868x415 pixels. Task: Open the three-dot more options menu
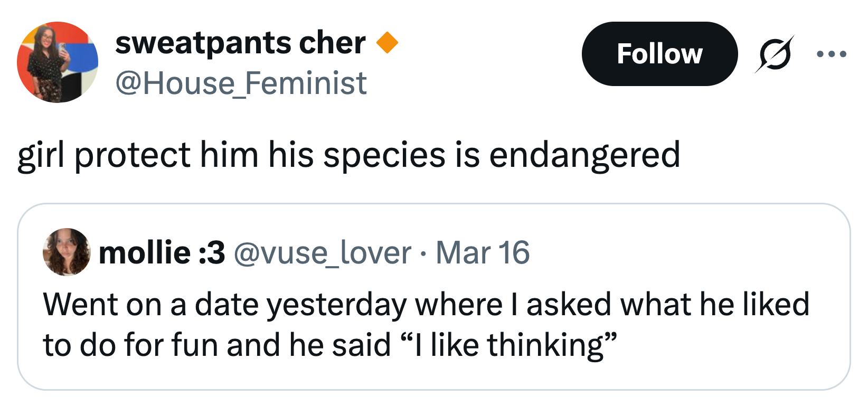831,54
